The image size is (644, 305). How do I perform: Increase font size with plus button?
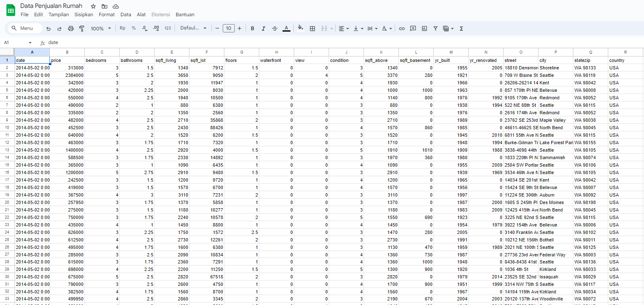point(239,28)
